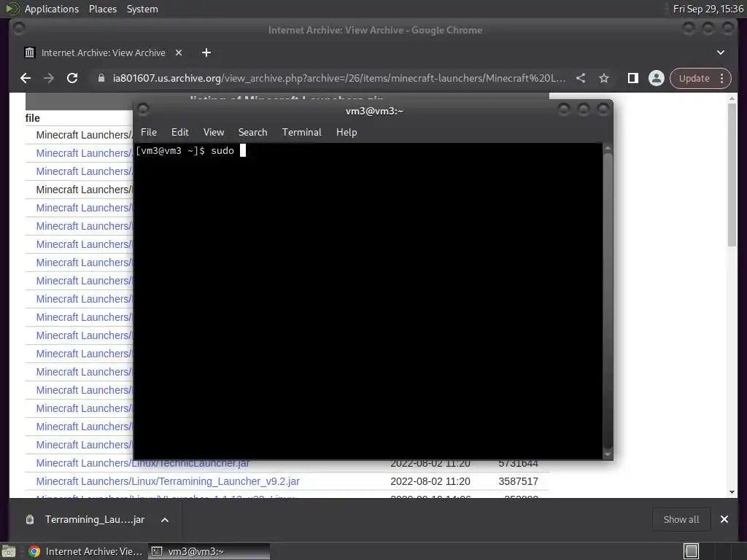This screenshot has height=560, width=747.
Task: Click the site security lock icon
Action: [101, 78]
